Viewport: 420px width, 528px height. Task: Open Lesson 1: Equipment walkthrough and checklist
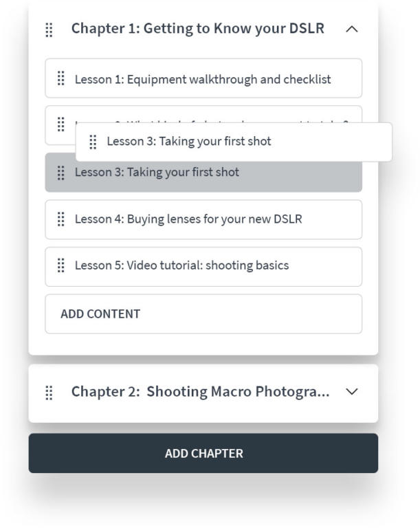(203, 78)
